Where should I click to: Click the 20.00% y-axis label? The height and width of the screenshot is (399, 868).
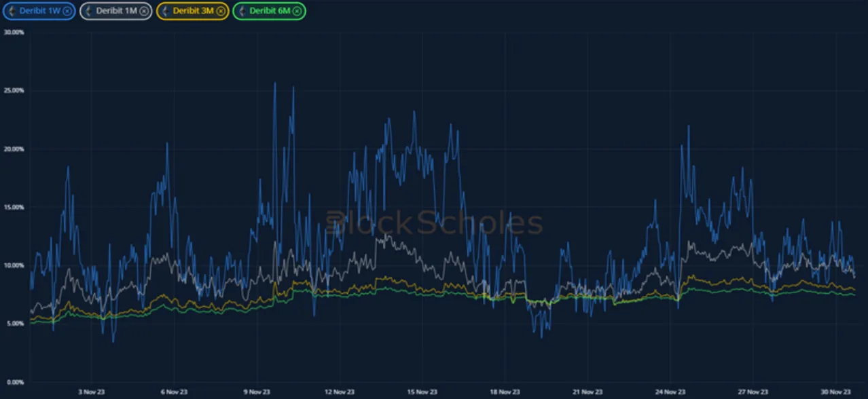click(14, 149)
